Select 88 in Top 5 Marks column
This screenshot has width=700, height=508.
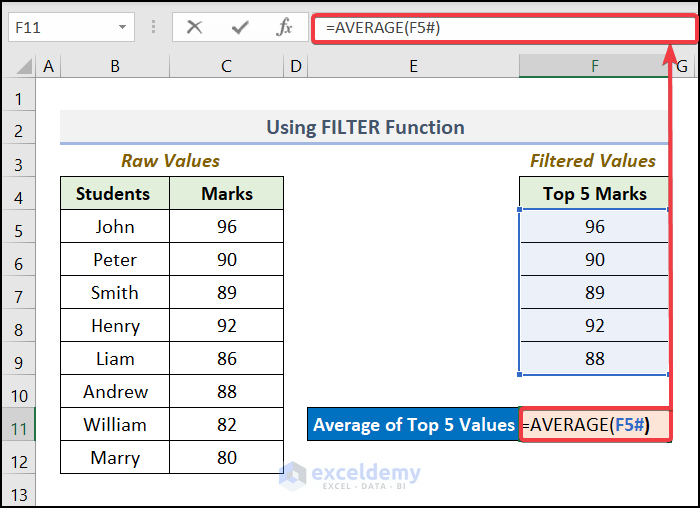pyautogui.click(x=594, y=359)
